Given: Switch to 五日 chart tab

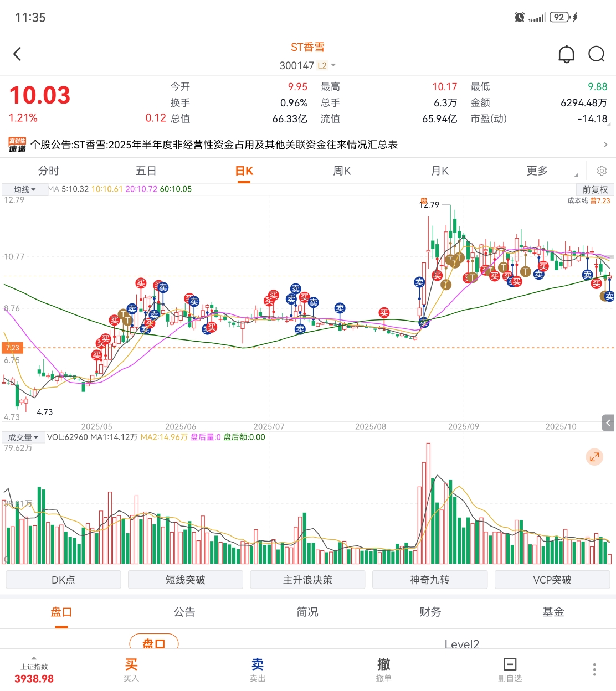Looking at the screenshot, I should 146,171.
